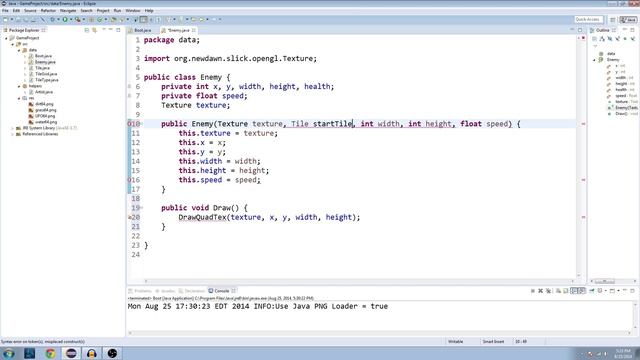Open Windows Start button
Screen dimensions: 640x360
[x=9, y=353]
